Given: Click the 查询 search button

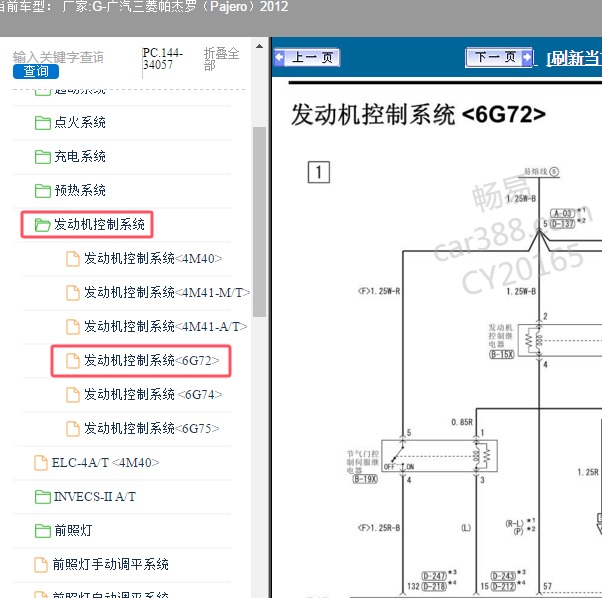Looking at the screenshot, I should pos(36,71).
